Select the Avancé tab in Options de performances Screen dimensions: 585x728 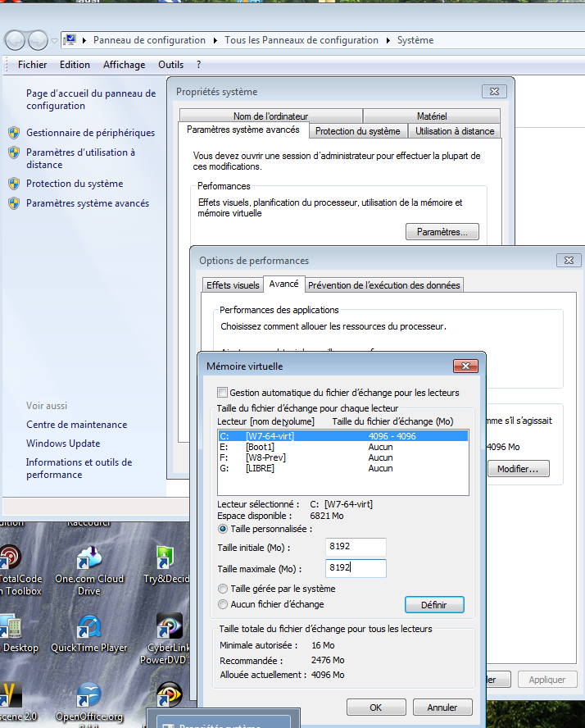(x=284, y=284)
